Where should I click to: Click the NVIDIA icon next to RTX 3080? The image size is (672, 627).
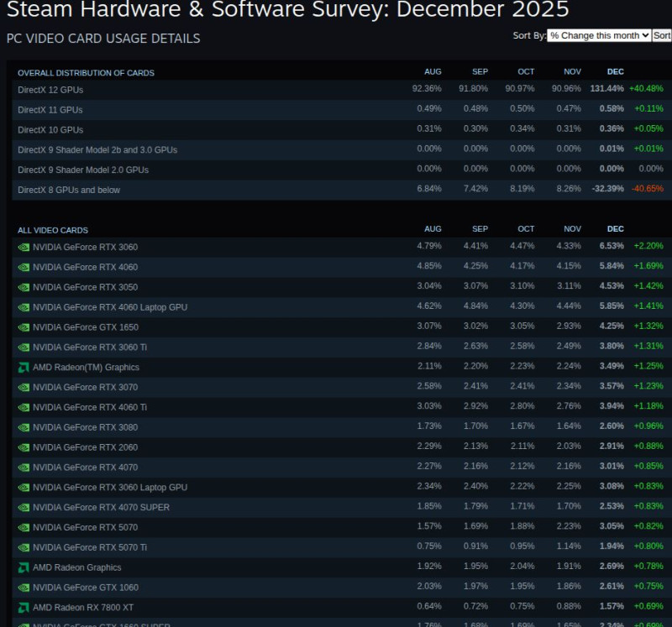tap(24, 427)
